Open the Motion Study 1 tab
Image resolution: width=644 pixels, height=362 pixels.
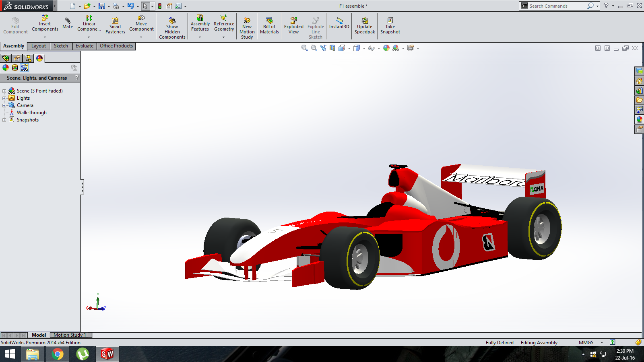point(70,335)
